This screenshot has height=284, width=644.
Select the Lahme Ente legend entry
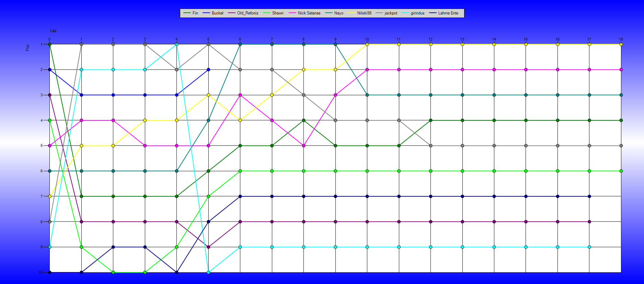pos(448,13)
